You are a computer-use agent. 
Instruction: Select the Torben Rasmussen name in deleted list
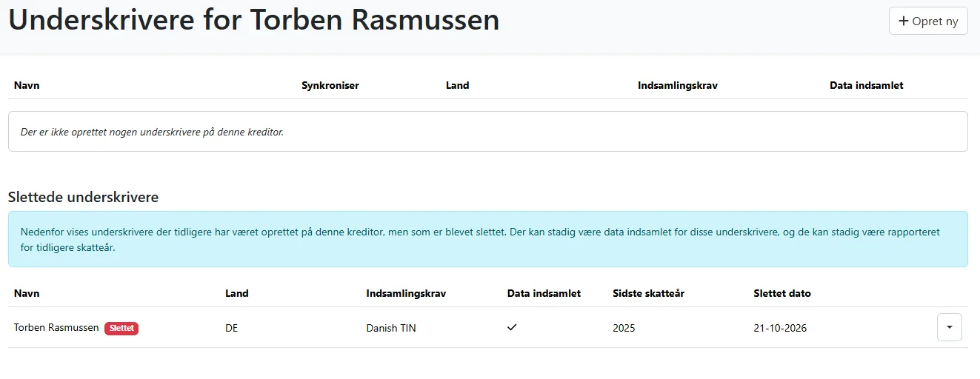[x=56, y=327]
